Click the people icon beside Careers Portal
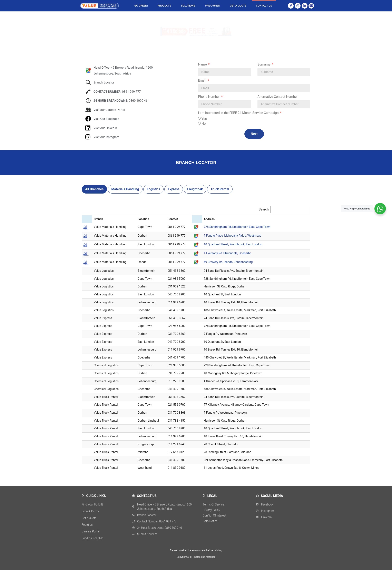Image resolution: width=392 pixels, height=570 pixels. click(88, 110)
